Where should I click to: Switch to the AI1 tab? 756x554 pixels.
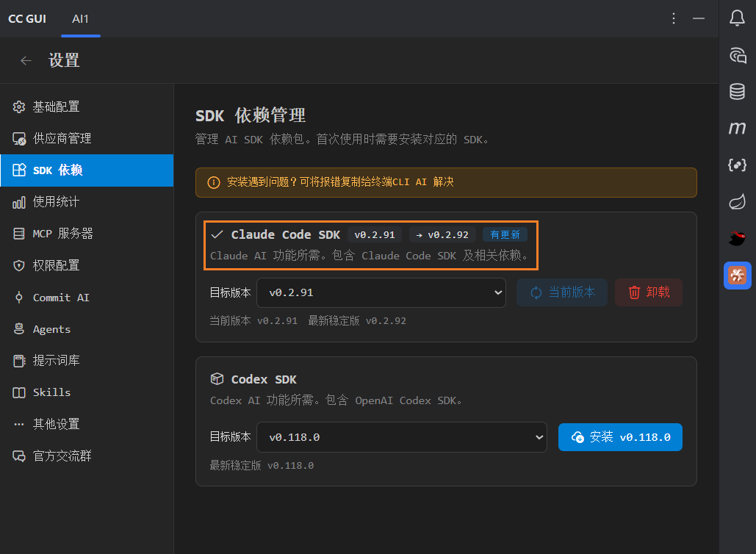point(80,18)
